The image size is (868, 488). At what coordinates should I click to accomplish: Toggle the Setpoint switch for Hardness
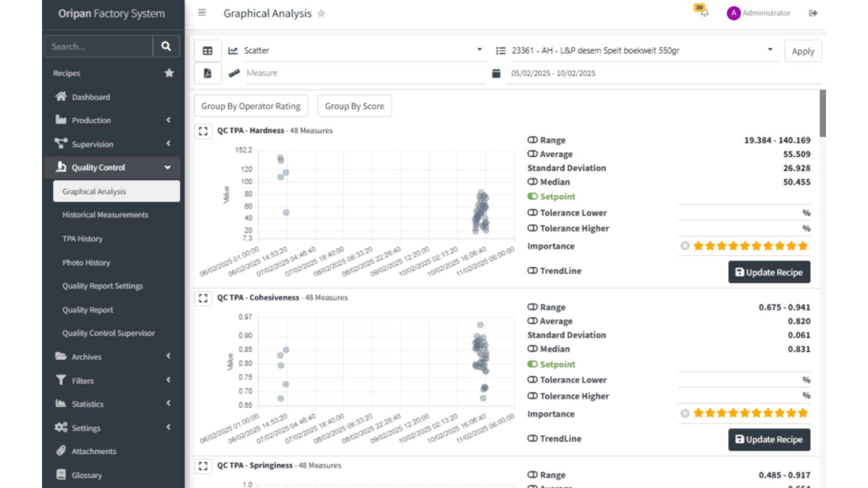532,196
